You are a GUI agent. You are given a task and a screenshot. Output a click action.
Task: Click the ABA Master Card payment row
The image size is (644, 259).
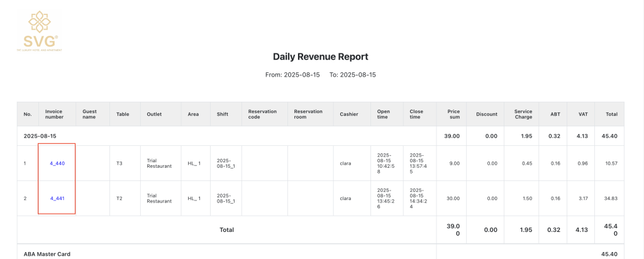point(47,254)
